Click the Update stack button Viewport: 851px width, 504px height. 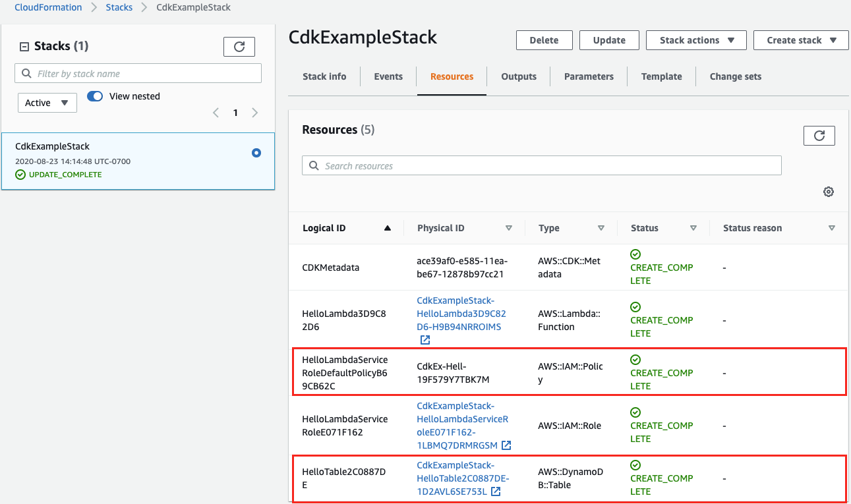pyautogui.click(x=609, y=40)
